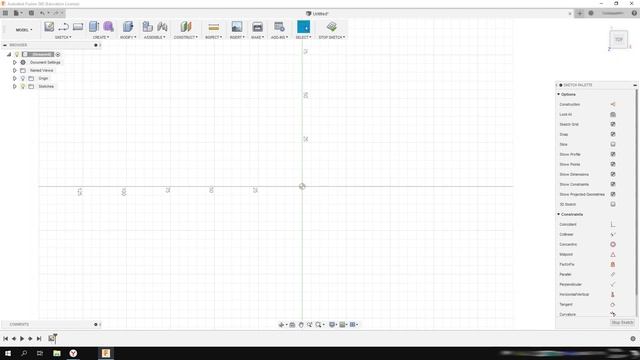Select the Extrude tool in Create
This screenshot has width=640, height=360.
point(94,27)
